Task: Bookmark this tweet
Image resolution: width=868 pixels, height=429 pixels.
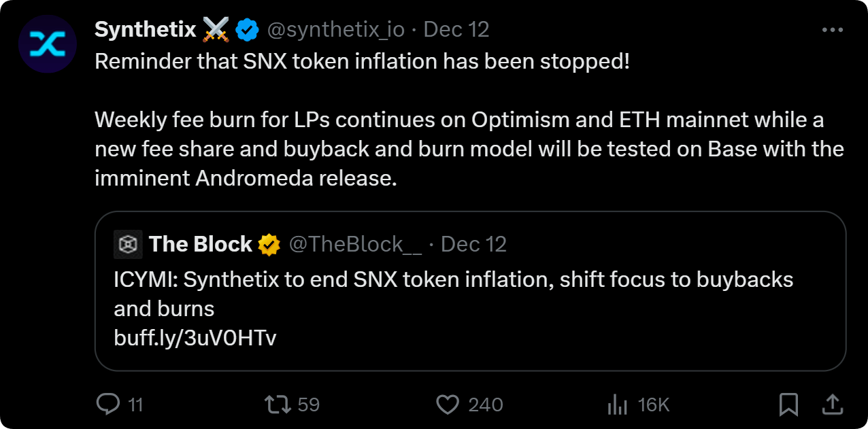Action: click(x=788, y=405)
